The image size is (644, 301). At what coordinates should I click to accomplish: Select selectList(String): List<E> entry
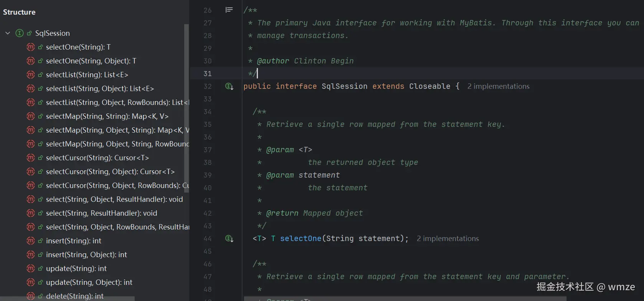coord(87,75)
